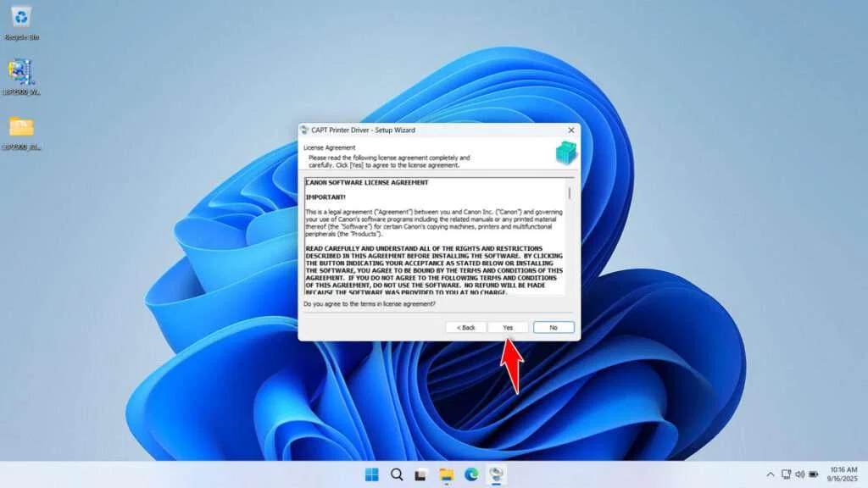This screenshot has height=488, width=868.
Task: Expand hidden icons in the system tray
Action: tap(772, 474)
